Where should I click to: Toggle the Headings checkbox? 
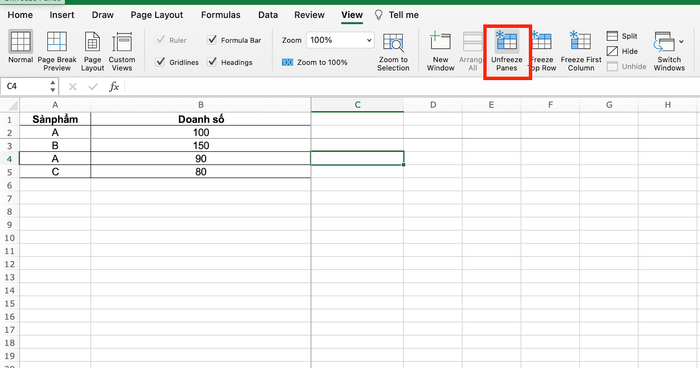(x=212, y=62)
